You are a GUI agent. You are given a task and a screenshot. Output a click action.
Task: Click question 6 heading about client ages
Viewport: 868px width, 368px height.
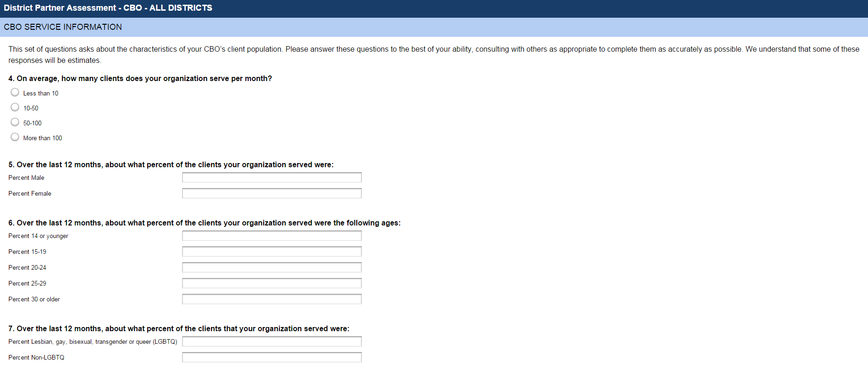point(204,223)
